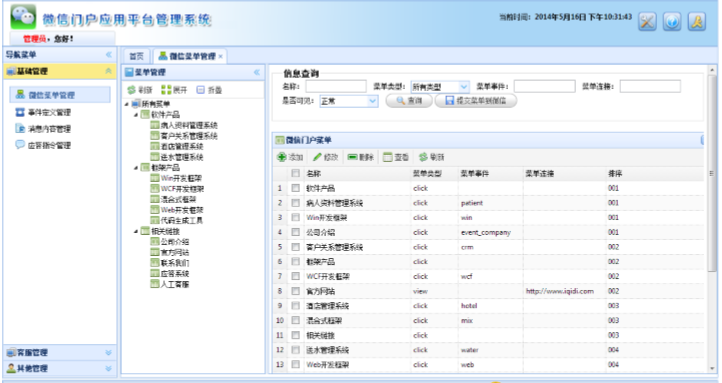Viewport: 722px width, 383px height.
Task: Select 人工客服 node in the tree
Action: 175,284
